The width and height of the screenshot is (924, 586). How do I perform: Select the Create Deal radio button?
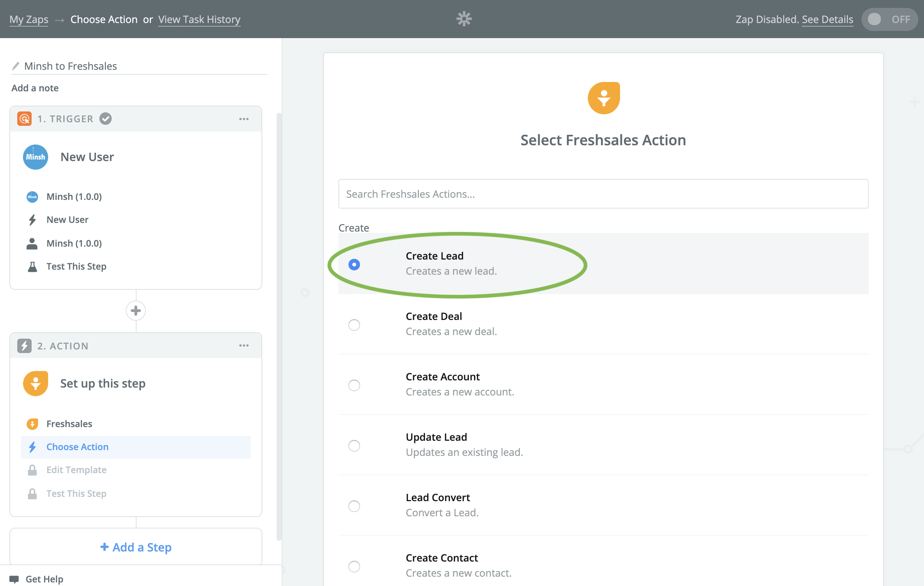(x=354, y=325)
